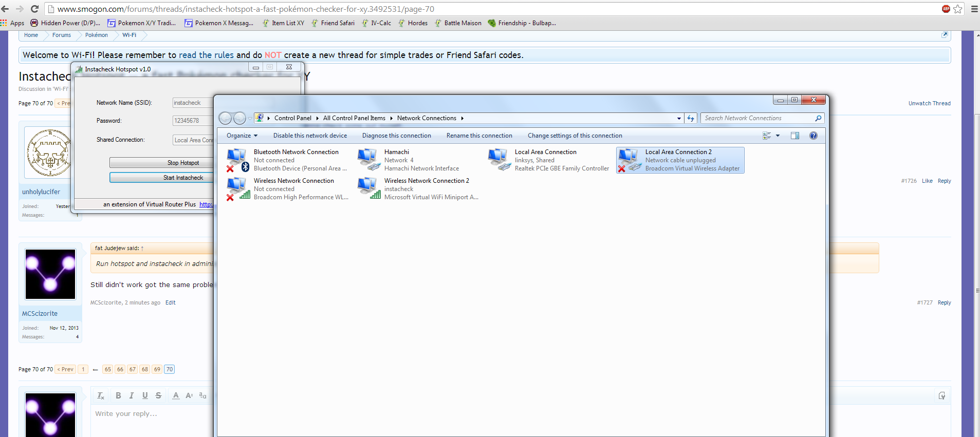Open the read the rules link
Image resolution: width=980 pixels, height=437 pixels.
click(206, 55)
